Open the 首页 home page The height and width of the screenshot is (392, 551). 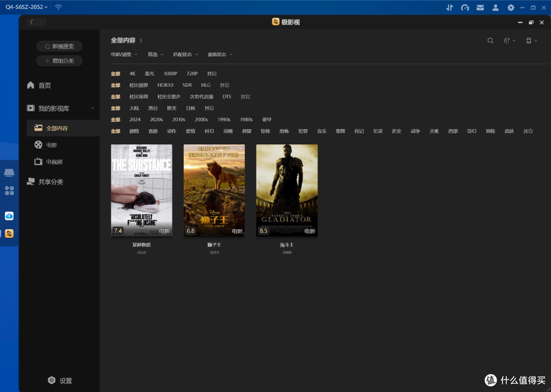click(39, 85)
